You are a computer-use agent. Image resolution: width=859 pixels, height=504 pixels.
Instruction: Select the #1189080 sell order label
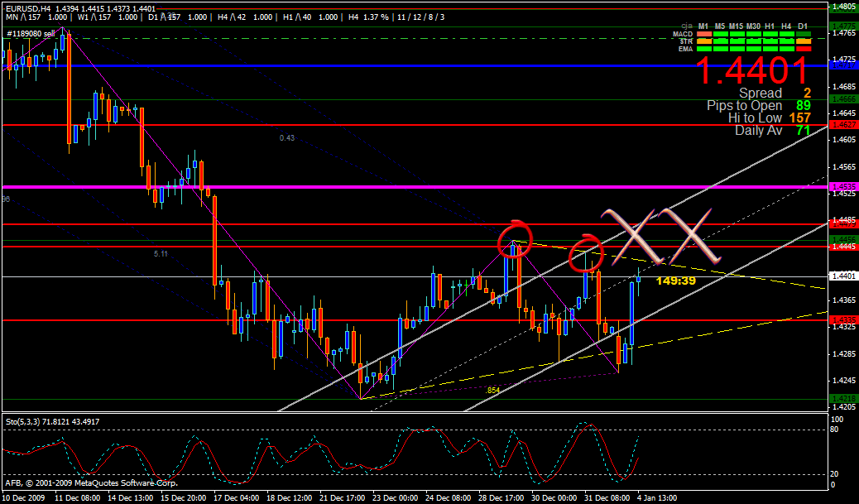(31, 34)
